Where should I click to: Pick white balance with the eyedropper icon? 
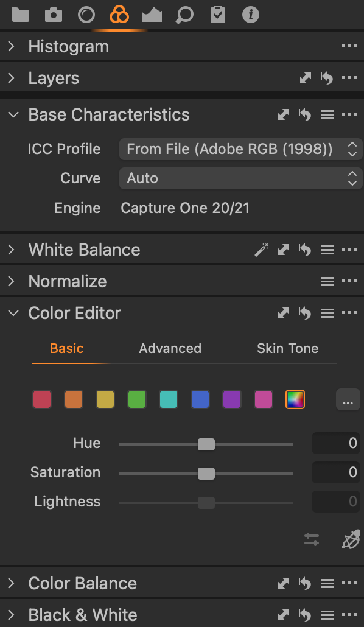262,250
